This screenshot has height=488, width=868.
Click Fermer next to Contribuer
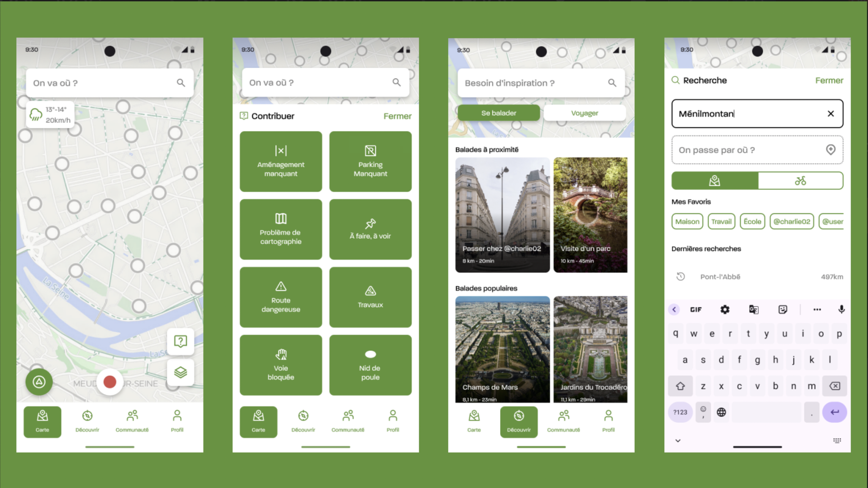397,116
